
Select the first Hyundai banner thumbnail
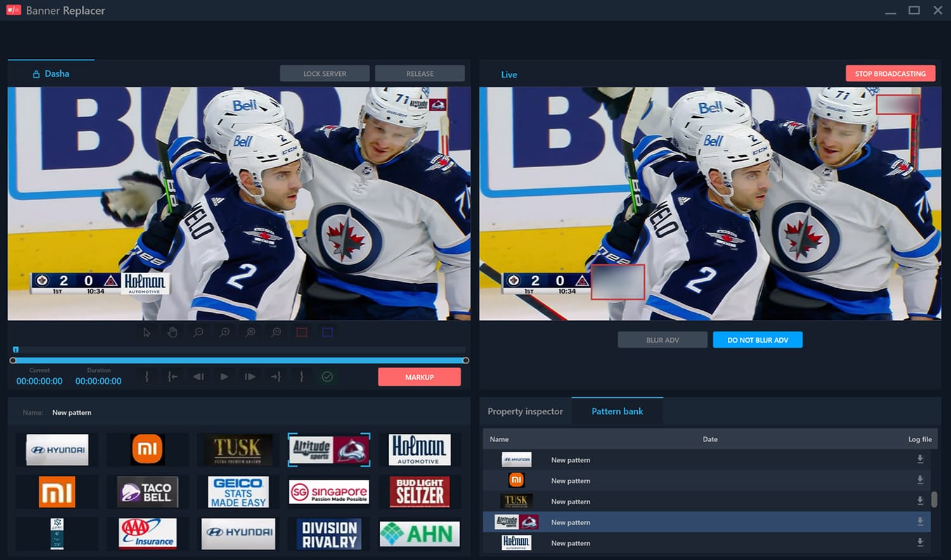(x=57, y=450)
